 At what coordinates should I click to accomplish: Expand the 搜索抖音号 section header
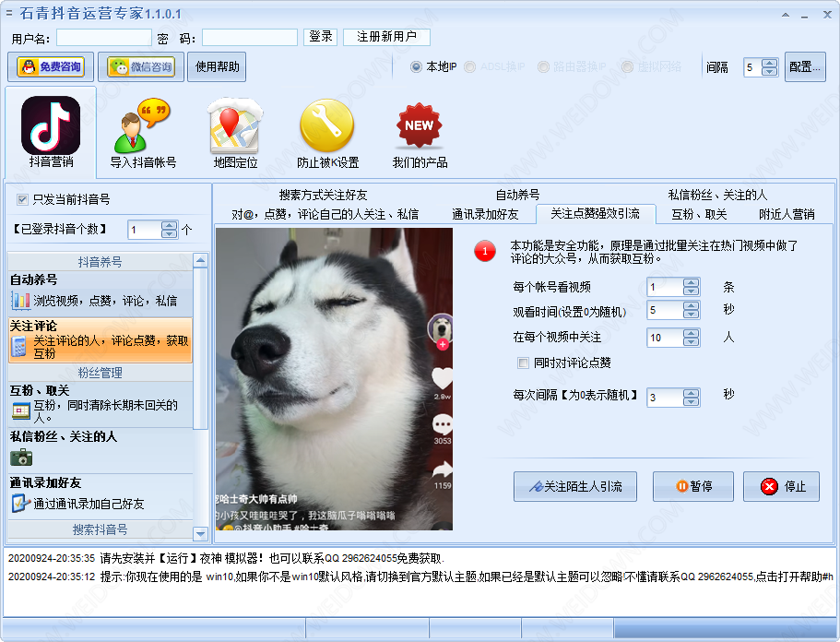[101, 529]
